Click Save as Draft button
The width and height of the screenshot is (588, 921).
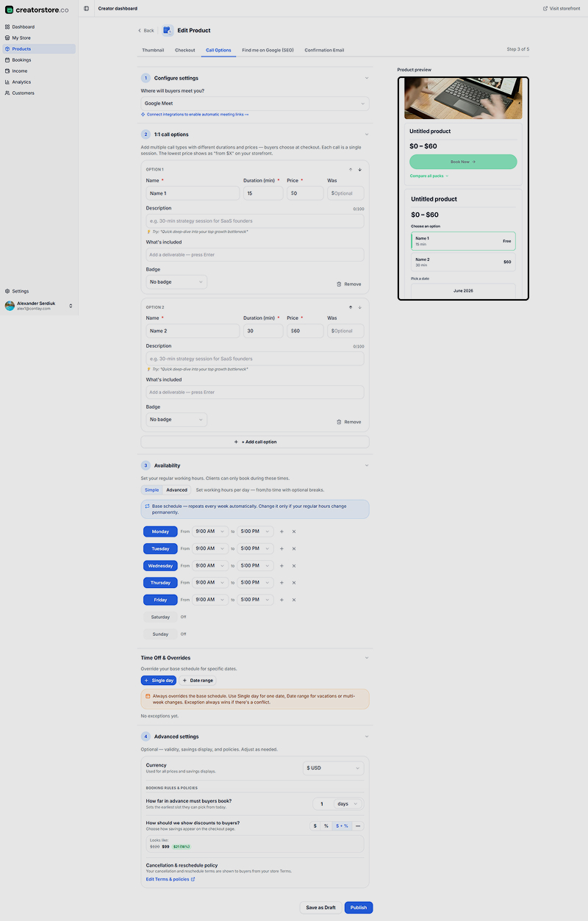[x=321, y=908]
